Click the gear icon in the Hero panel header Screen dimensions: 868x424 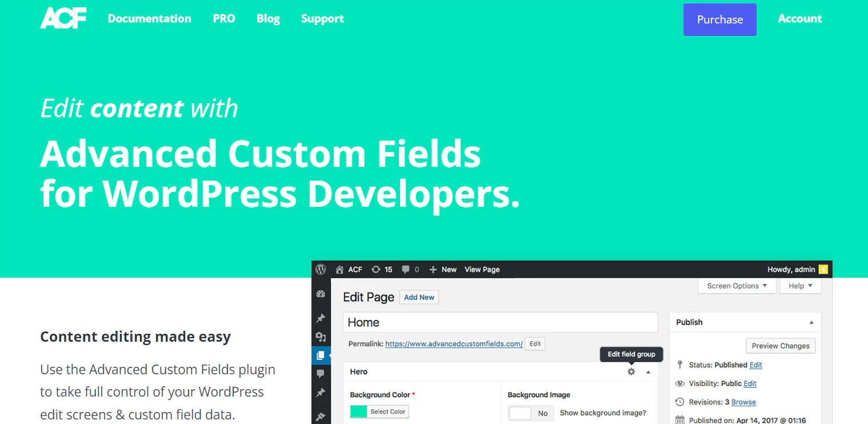coord(631,371)
